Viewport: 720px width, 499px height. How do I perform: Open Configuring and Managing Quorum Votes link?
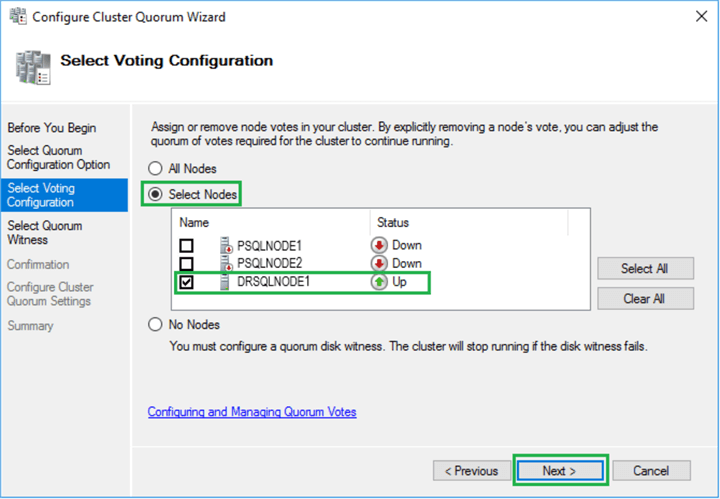252,412
